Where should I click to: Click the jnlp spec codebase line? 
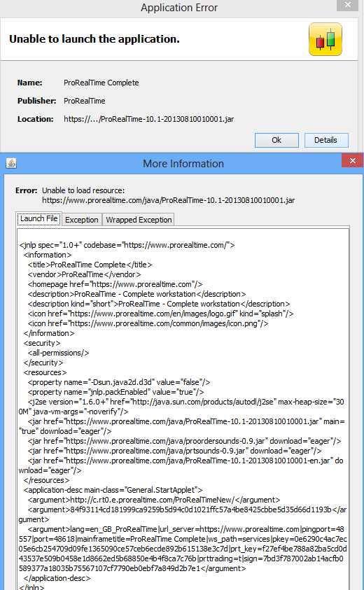coord(127,245)
